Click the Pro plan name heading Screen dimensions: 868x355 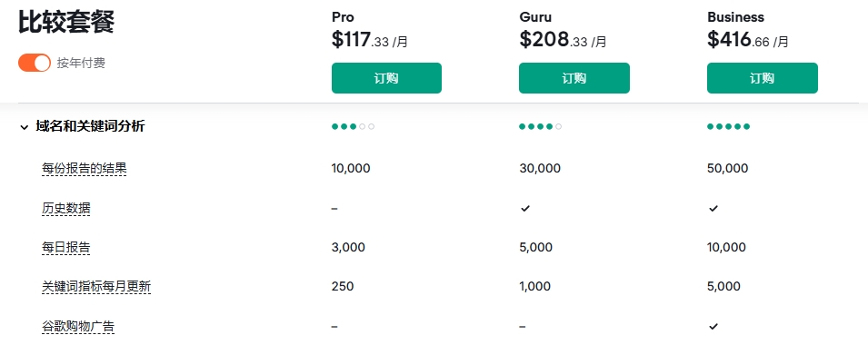click(x=343, y=17)
